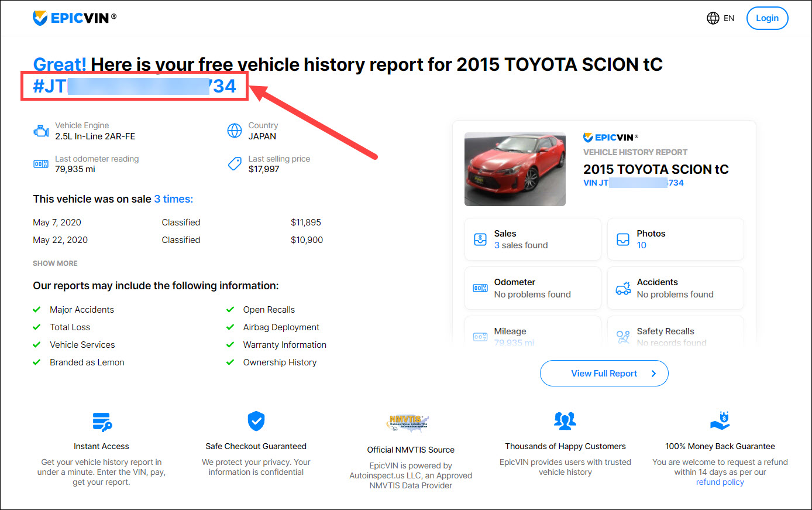
Task: Click the Official NMVTIS Source heading
Action: click(411, 450)
